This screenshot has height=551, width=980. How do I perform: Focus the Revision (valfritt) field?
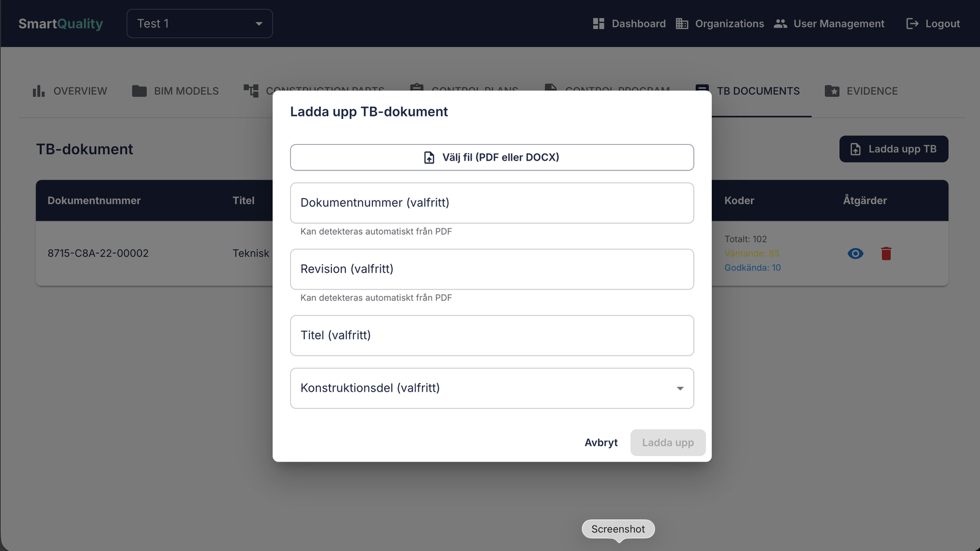click(x=492, y=269)
